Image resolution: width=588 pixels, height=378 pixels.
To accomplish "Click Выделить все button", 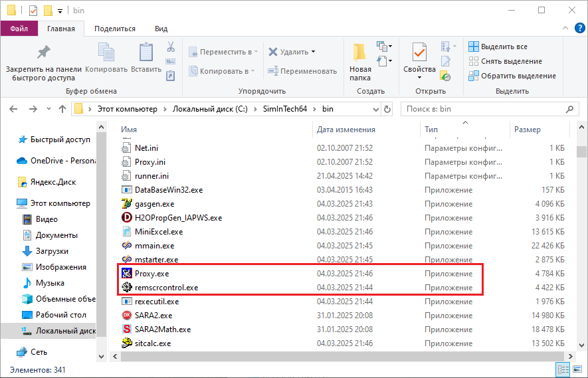I will [498, 47].
